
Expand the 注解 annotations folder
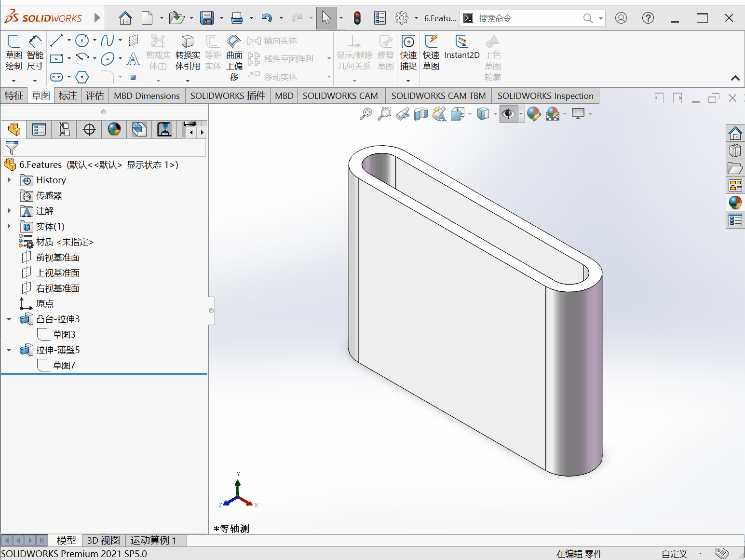pyautogui.click(x=9, y=211)
